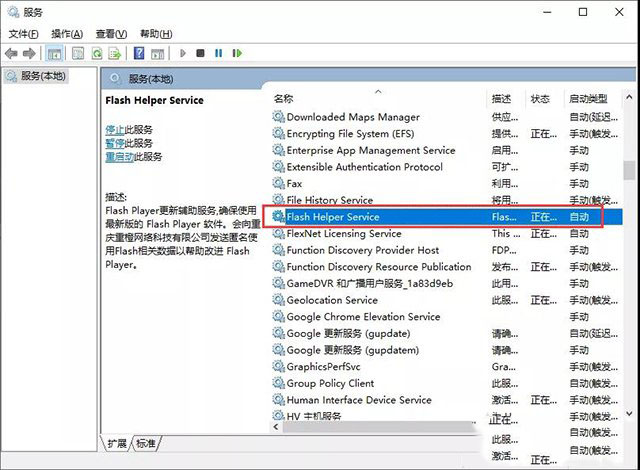The width and height of the screenshot is (640, 470).
Task: Sort by the 名称 column header
Action: (x=283, y=99)
